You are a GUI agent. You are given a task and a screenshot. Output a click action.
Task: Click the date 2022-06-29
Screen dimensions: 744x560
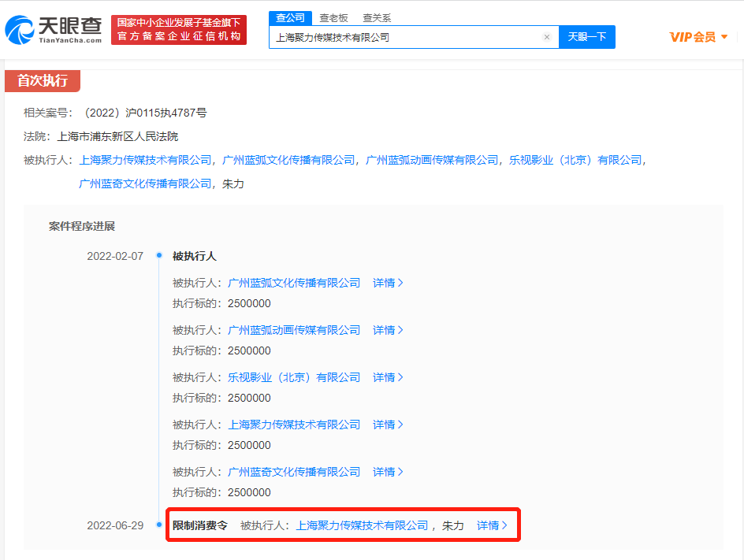click(115, 526)
